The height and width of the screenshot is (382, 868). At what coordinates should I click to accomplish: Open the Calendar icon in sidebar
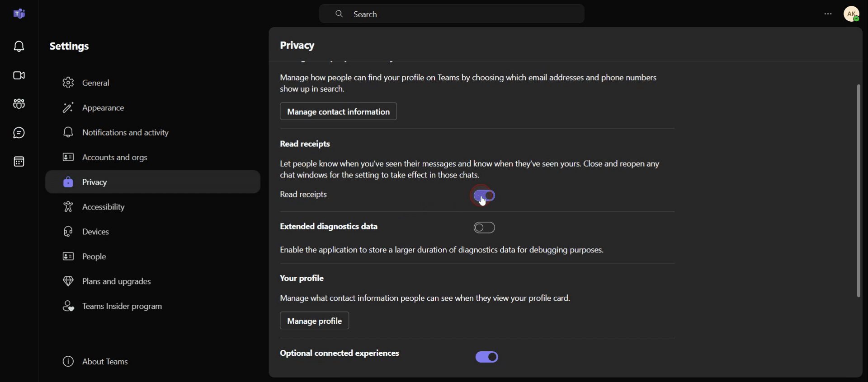19,162
